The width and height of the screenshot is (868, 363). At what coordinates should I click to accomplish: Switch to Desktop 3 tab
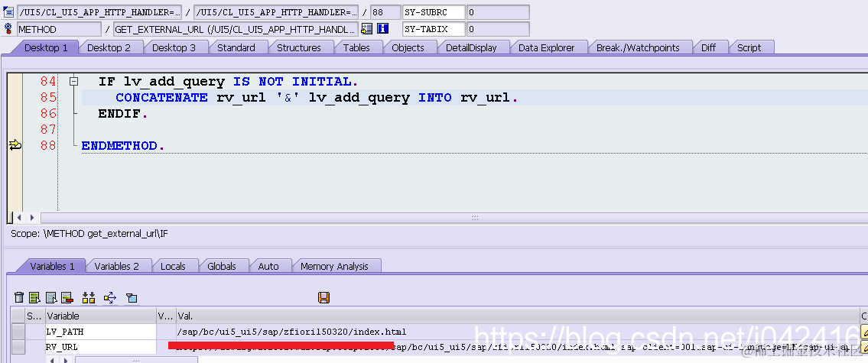click(174, 47)
